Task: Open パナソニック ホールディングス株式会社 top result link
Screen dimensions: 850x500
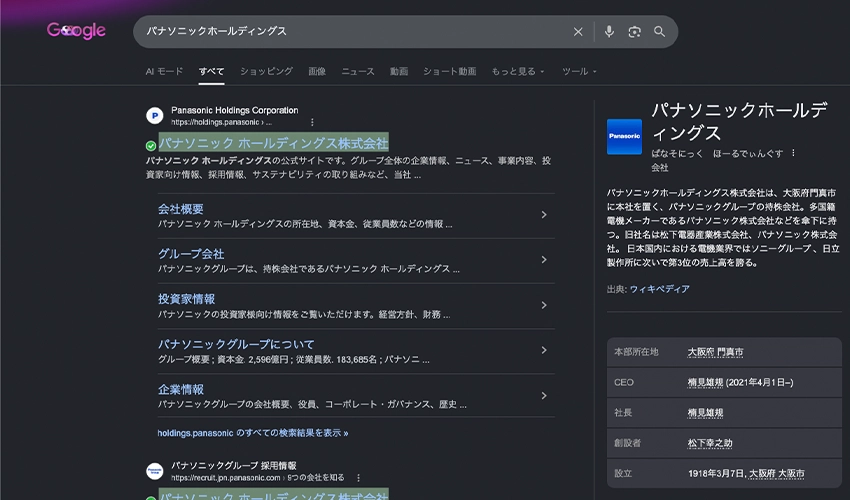Action: 273,143
